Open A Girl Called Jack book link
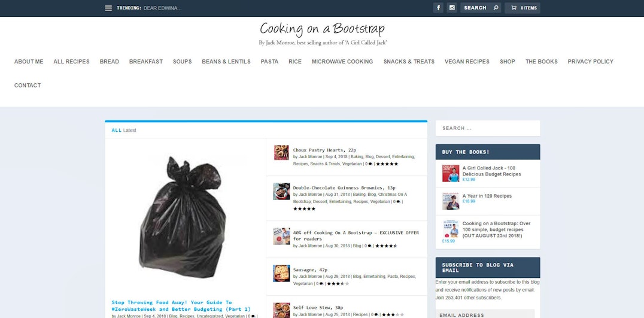Image resolution: width=644 pixels, height=318 pixels. (x=491, y=171)
